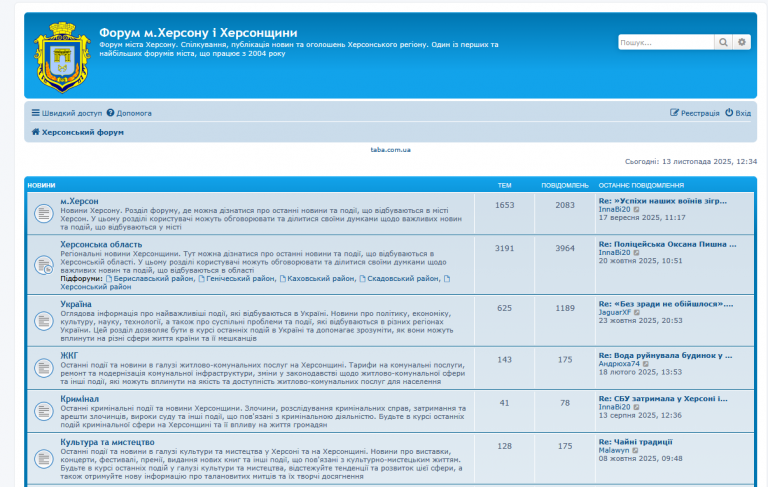The image size is (768, 487).
Task: View latest post icon next to JaguarXF
Action: coord(637,313)
